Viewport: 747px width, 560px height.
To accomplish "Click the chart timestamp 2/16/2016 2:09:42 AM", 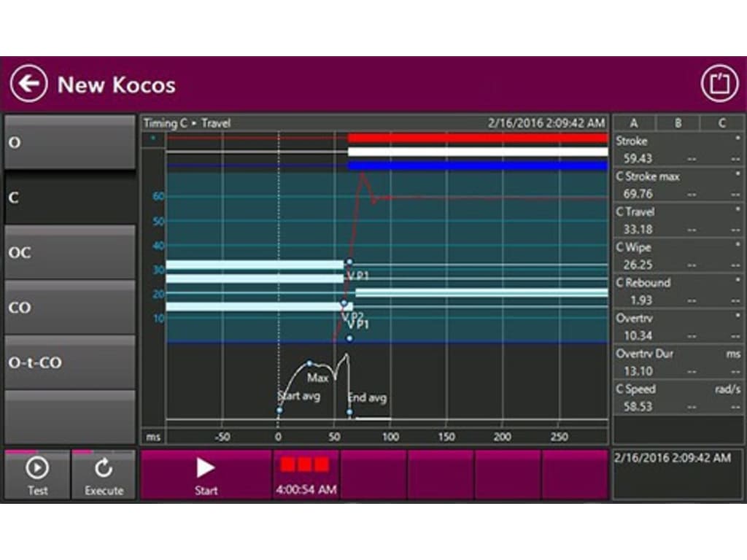I will tap(546, 123).
